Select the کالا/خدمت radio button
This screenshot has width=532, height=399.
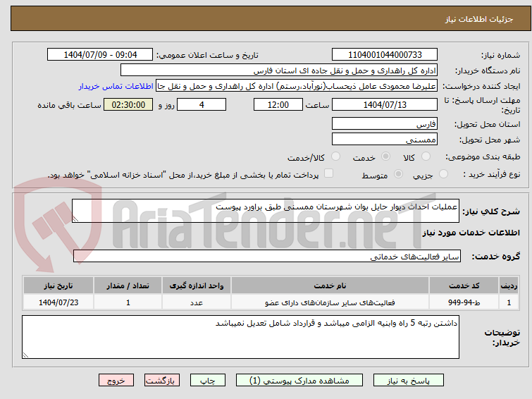click(x=335, y=156)
